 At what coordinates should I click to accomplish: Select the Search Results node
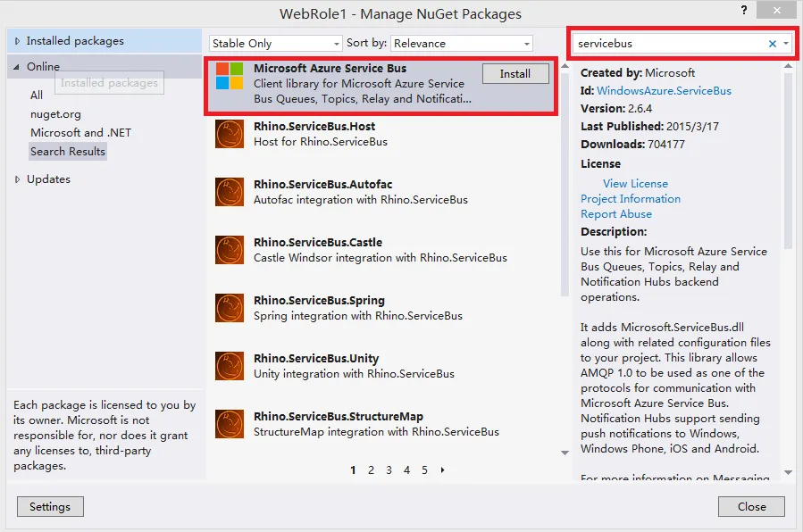point(68,152)
